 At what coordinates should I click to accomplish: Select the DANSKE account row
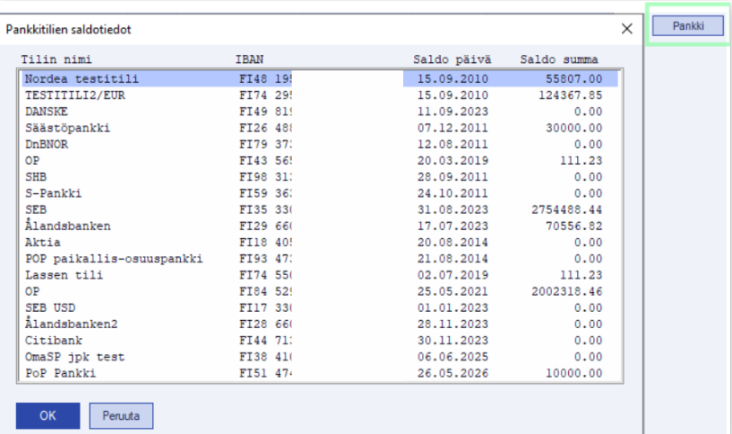320,112
